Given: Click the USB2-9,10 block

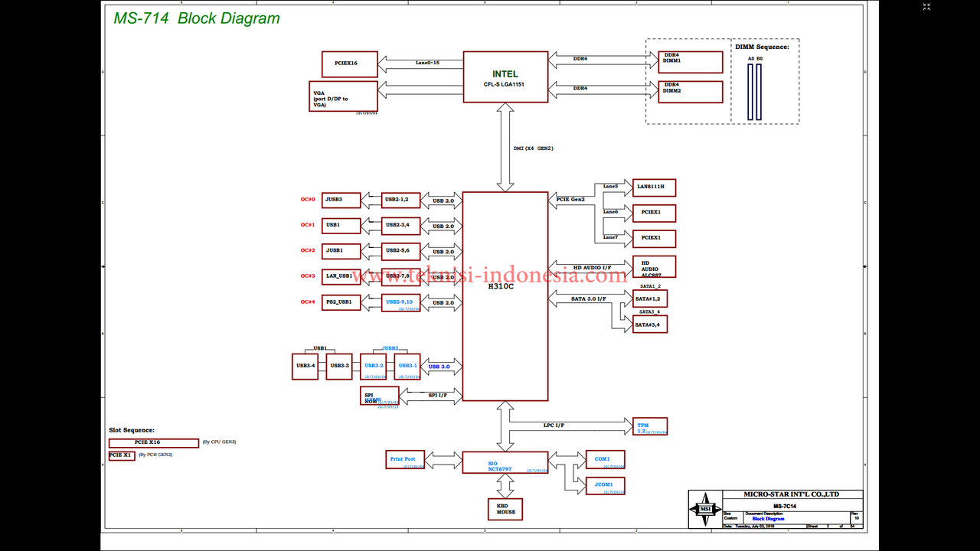Looking at the screenshot, I should tap(401, 302).
